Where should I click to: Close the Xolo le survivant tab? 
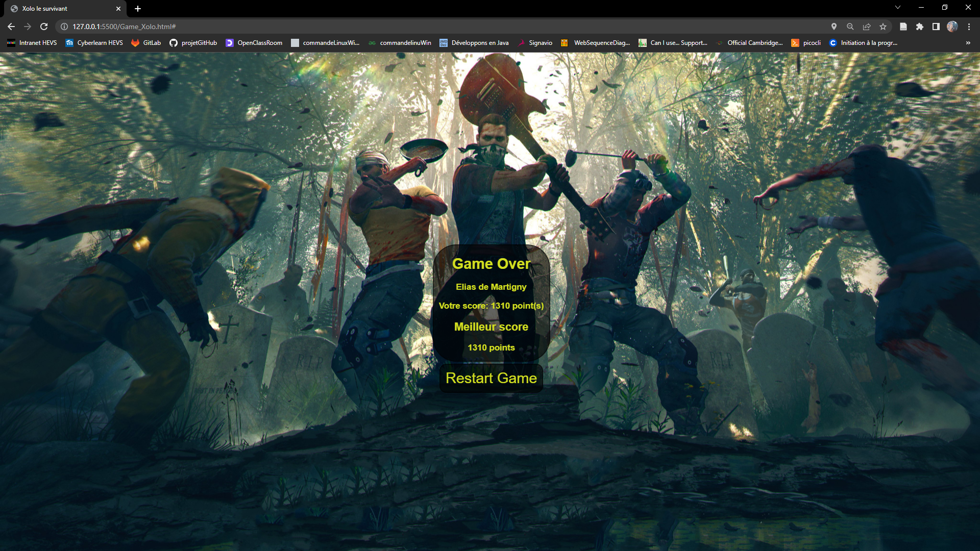(x=118, y=9)
